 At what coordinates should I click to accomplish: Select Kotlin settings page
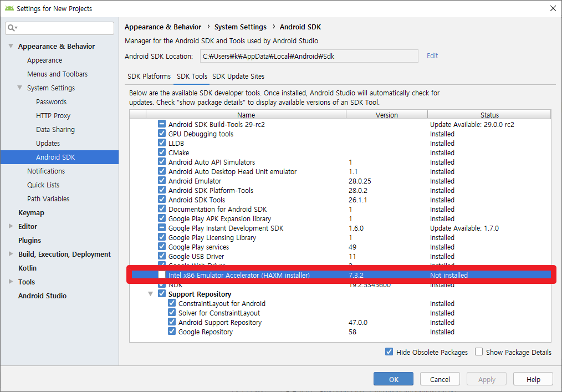pyautogui.click(x=27, y=268)
